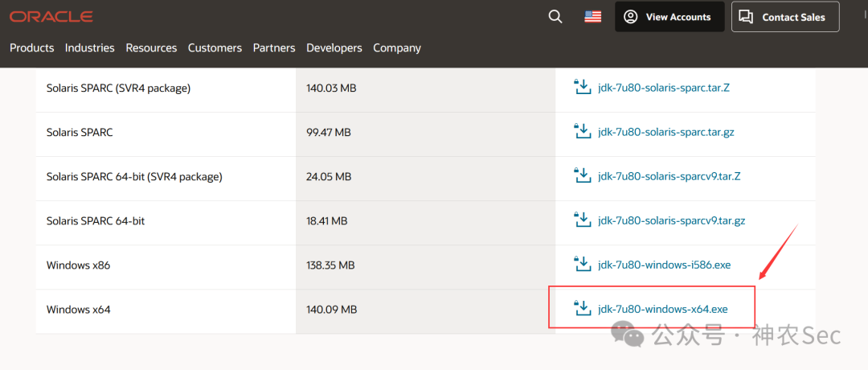
Task: Download icon for jdk-7u80-solaris-sparcv9.tar.Z
Action: pos(582,175)
